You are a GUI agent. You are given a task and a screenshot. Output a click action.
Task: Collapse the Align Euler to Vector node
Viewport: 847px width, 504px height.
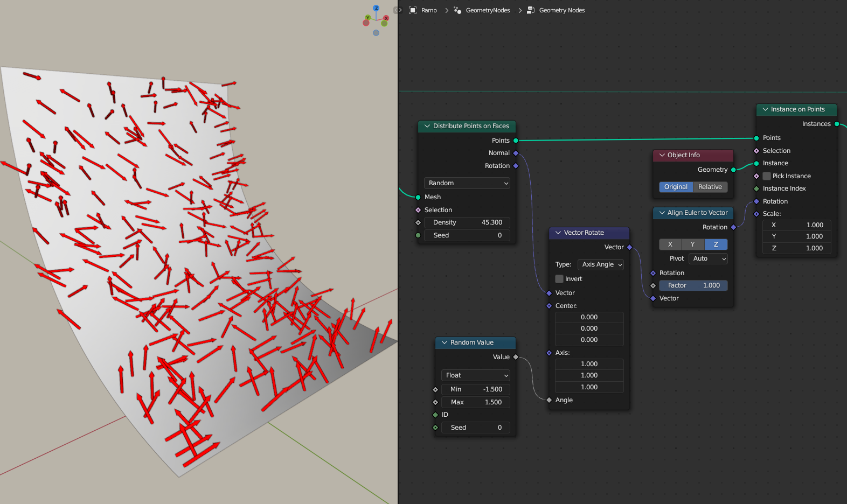click(662, 213)
